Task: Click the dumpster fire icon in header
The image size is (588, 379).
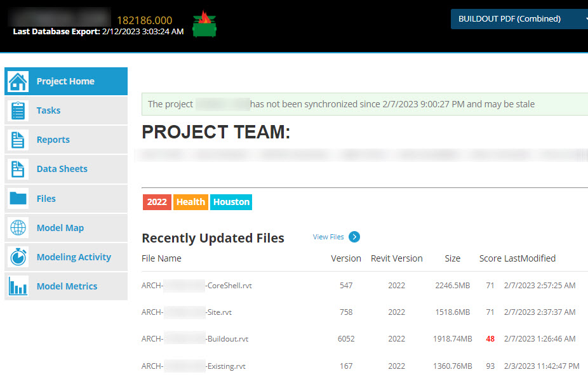Action: click(x=204, y=24)
